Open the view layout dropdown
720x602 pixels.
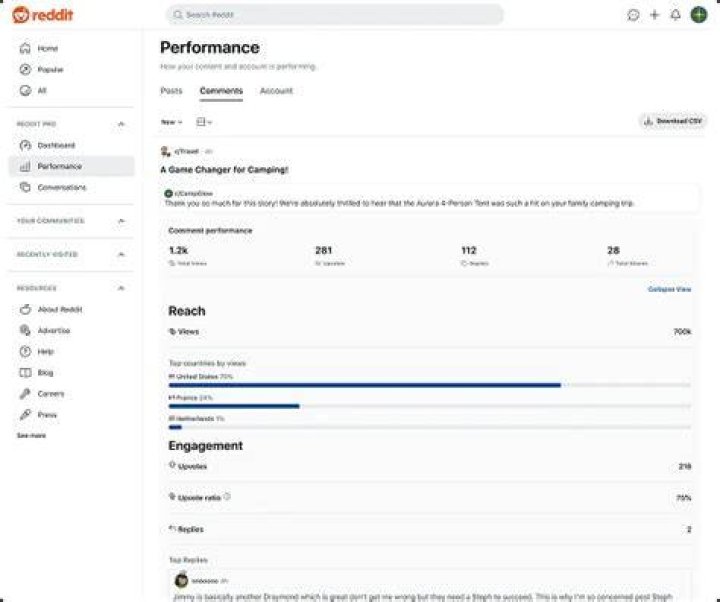(x=204, y=122)
